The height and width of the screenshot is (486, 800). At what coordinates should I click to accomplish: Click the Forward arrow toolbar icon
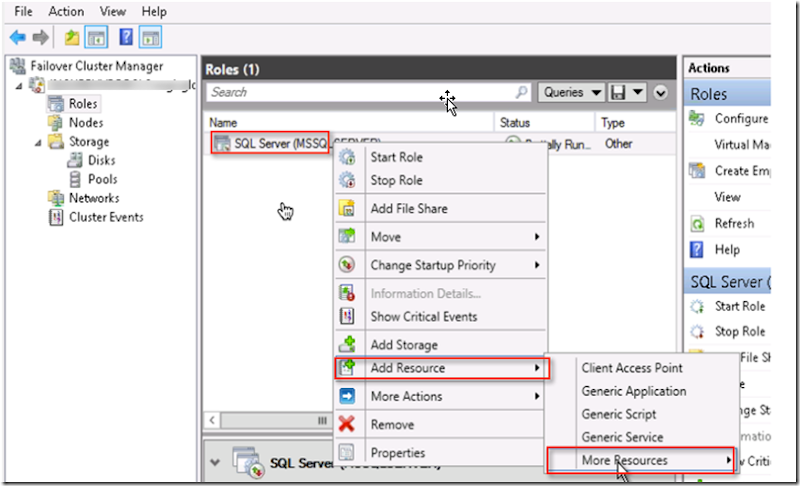point(40,37)
